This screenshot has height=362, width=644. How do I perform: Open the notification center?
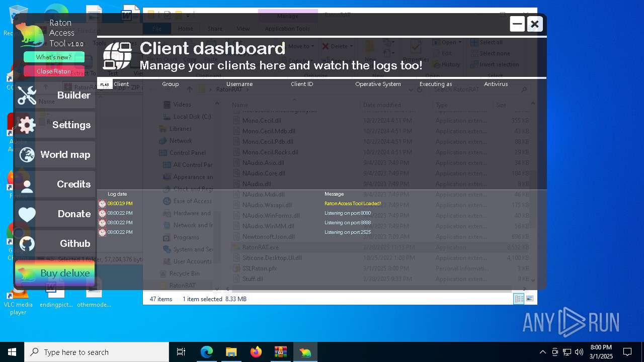tap(627, 352)
